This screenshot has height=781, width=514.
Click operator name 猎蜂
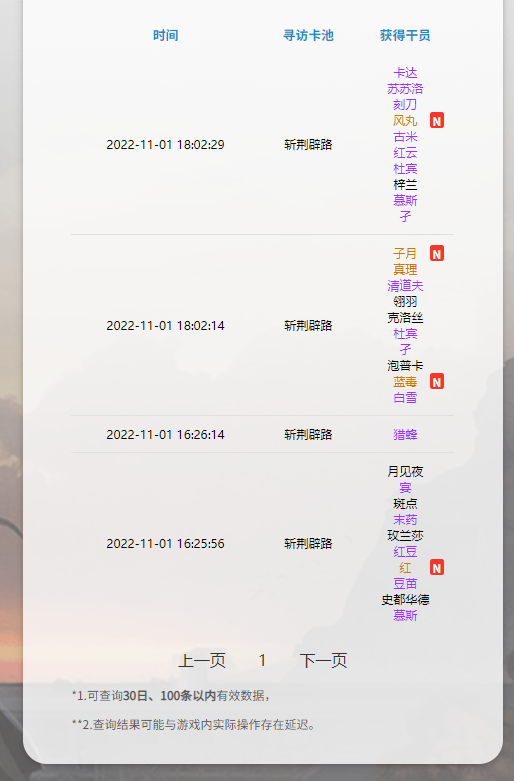click(x=405, y=434)
